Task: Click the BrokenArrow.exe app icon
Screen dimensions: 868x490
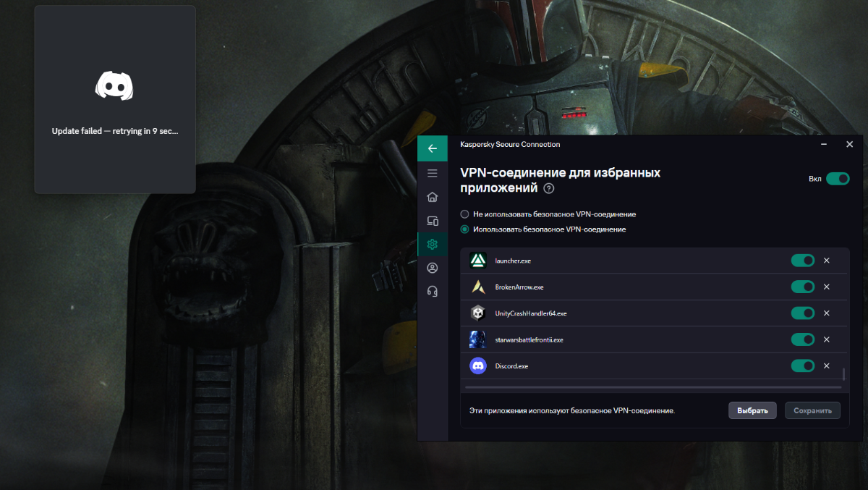Action: coord(478,287)
